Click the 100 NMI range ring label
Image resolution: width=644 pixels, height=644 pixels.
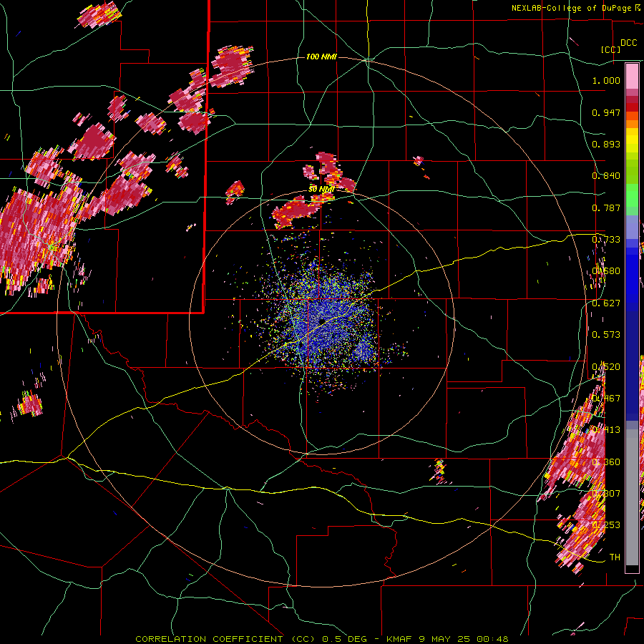point(321,57)
